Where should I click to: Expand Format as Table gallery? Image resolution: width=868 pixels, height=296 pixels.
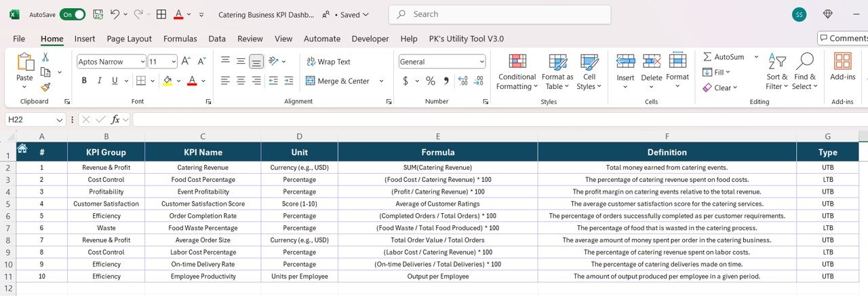point(557,72)
